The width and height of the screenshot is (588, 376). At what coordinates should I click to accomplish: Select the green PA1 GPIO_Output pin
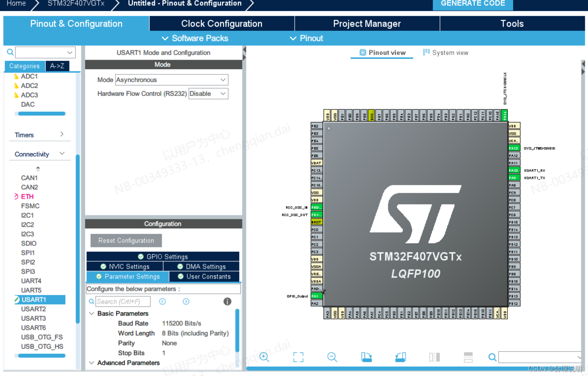[316, 296]
